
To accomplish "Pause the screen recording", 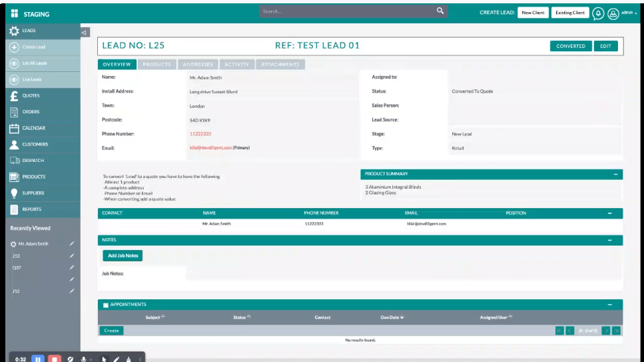I will tap(38, 359).
